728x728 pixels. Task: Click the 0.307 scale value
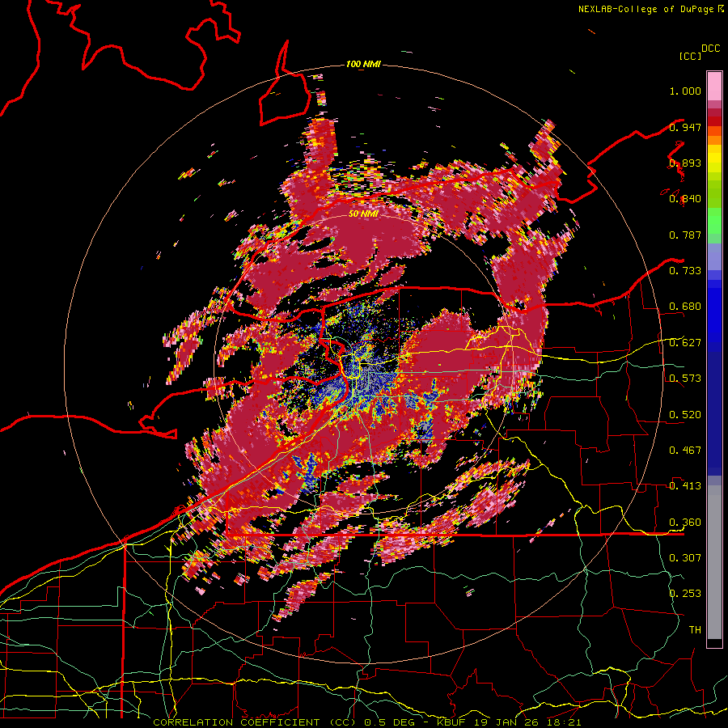[x=685, y=558]
